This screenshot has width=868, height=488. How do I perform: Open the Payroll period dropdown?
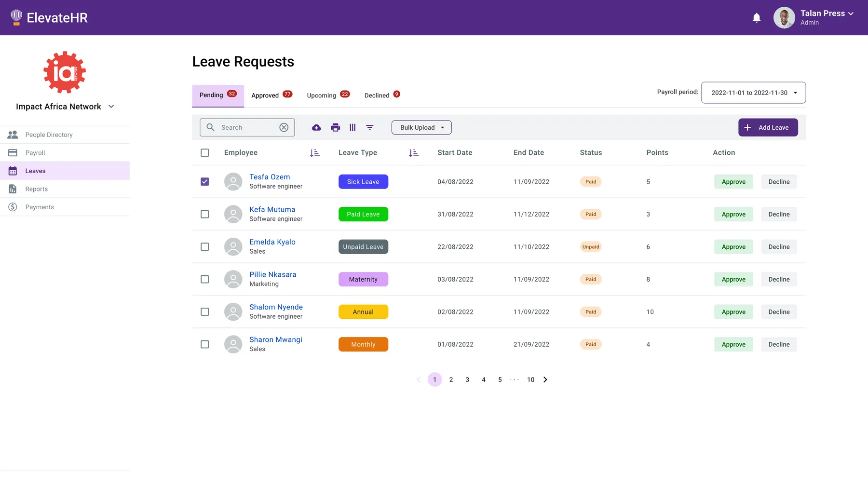coord(753,93)
